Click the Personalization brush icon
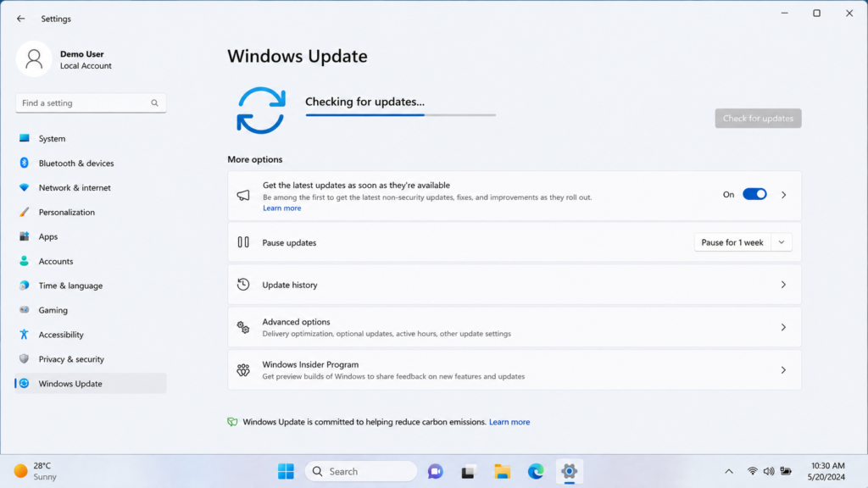Image resolution: width=868 pixels, height=488 pixels. coord(24,212)
